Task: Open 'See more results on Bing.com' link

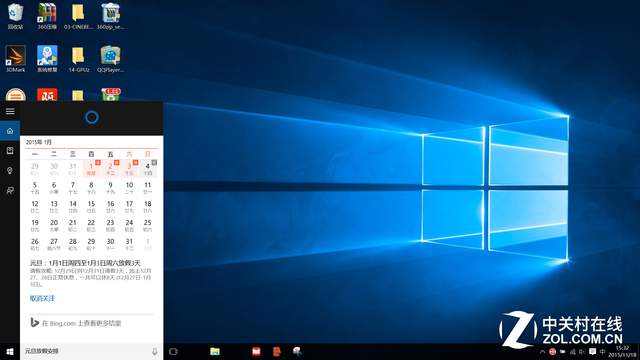Action: point(76,323)
